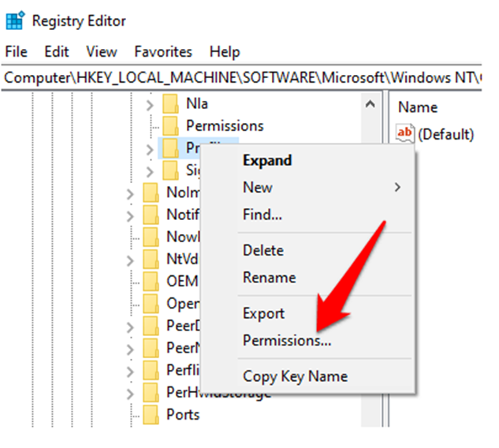Select the (Default) value entry
The image size is (499, 448).
pos(446,134)
